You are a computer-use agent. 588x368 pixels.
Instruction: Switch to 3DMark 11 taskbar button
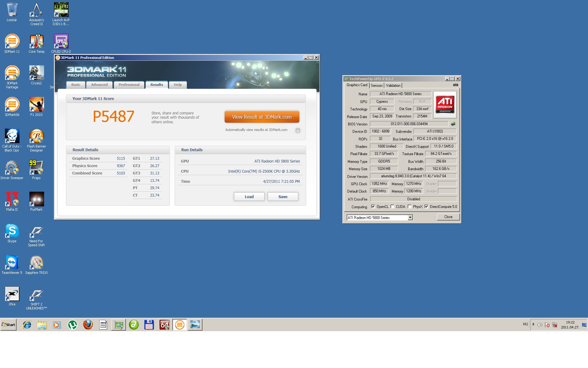tap(180, 325)
